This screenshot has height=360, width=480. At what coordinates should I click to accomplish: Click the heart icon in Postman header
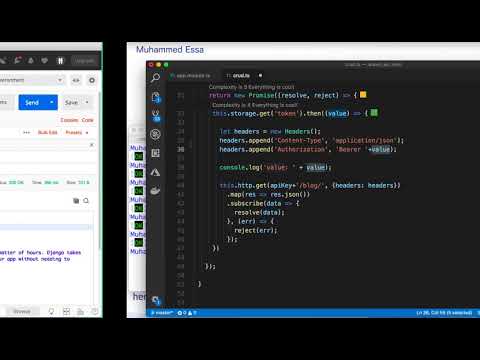point(44,60)
